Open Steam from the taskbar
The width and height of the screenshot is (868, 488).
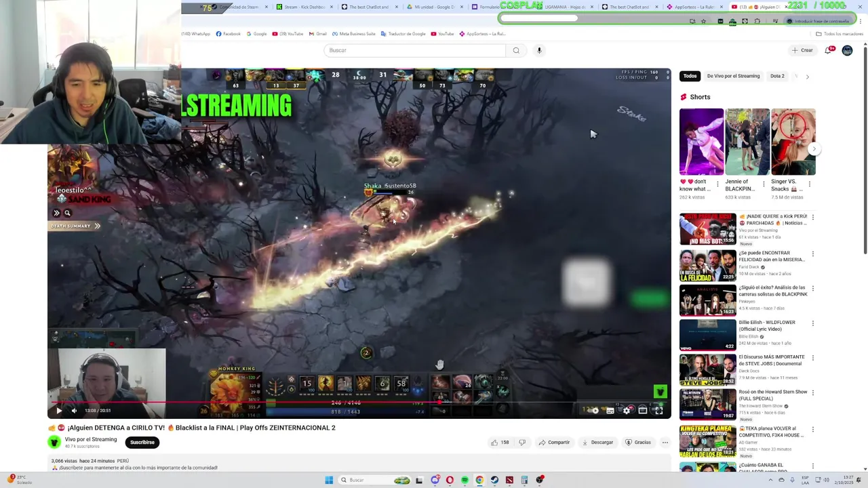point(494,480)
